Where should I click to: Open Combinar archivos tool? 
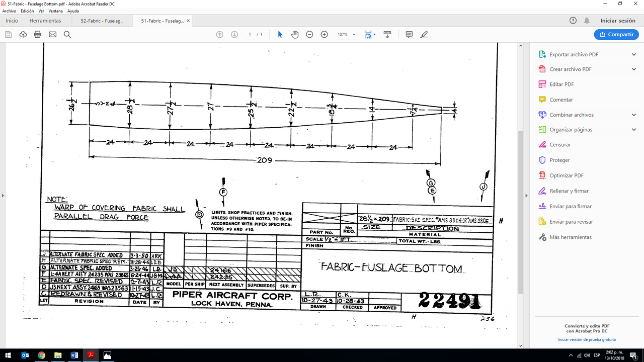(x=572, y=115)
